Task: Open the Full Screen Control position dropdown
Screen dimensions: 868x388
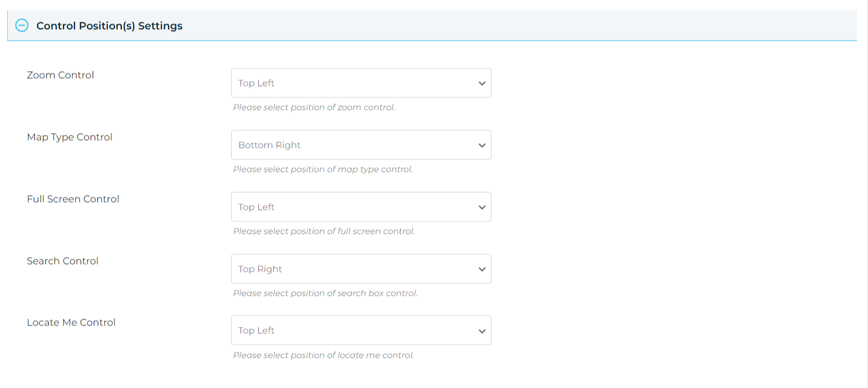Action: [x=361, y=207]
